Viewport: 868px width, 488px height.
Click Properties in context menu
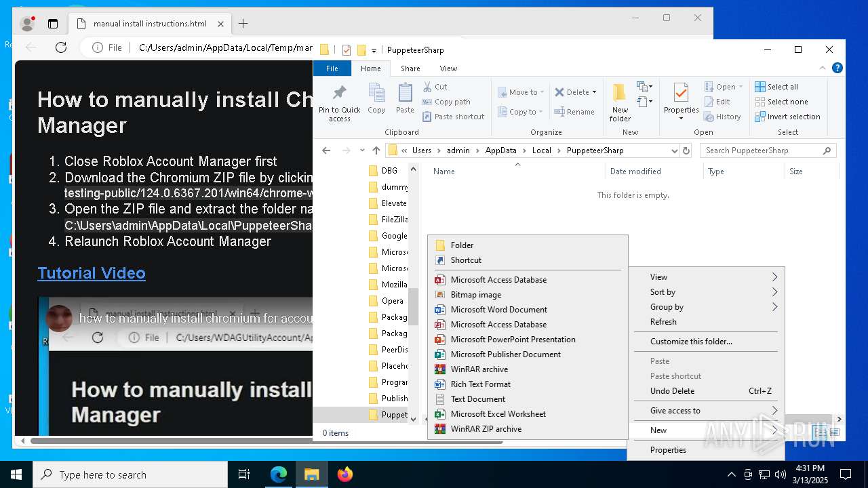(706, 450)
